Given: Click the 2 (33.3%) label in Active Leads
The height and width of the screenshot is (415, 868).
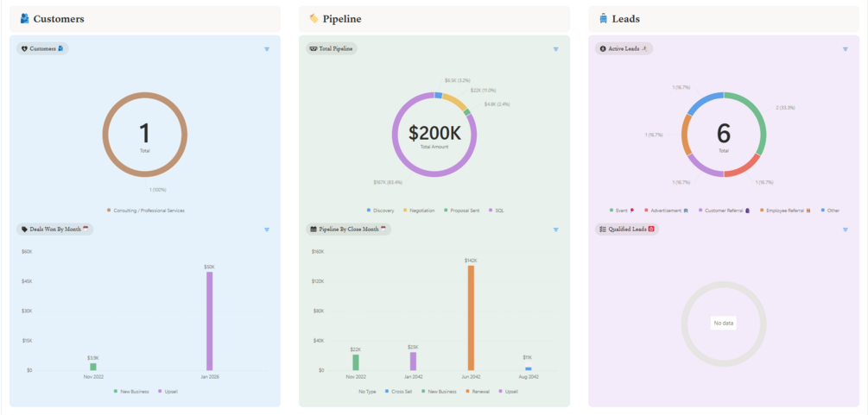Looking at the screenshot, I should coord(785,107).
